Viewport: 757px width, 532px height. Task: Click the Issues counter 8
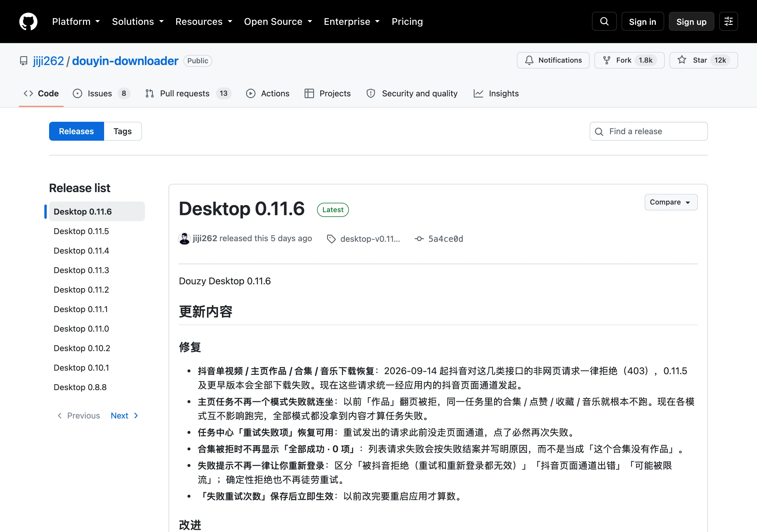click(x=124, y=94)
